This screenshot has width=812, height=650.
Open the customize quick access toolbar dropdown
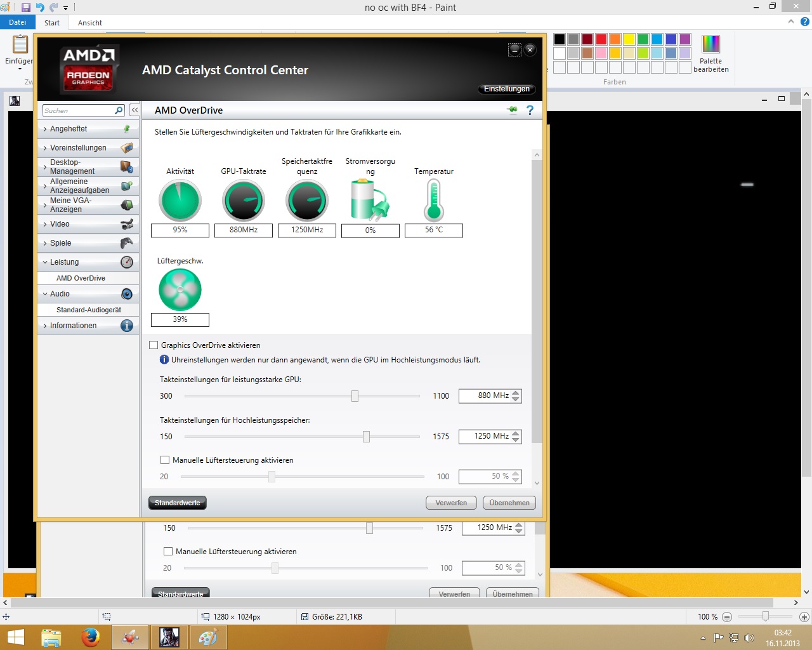pyautogui.click(x=65, y=8)
